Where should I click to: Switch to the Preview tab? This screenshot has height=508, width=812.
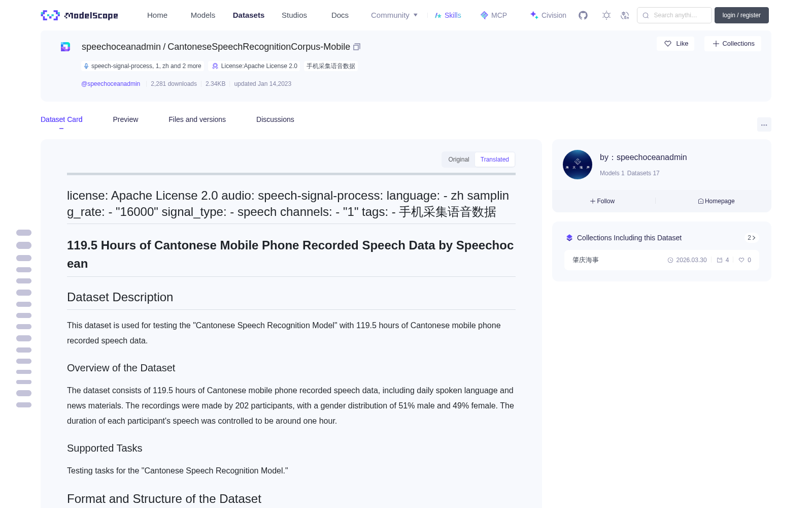tap(125, 119)
